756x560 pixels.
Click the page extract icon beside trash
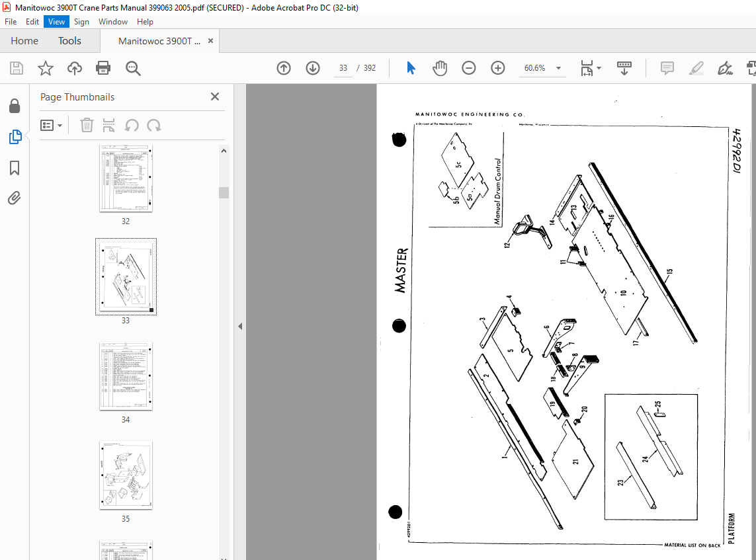point(109,126)
